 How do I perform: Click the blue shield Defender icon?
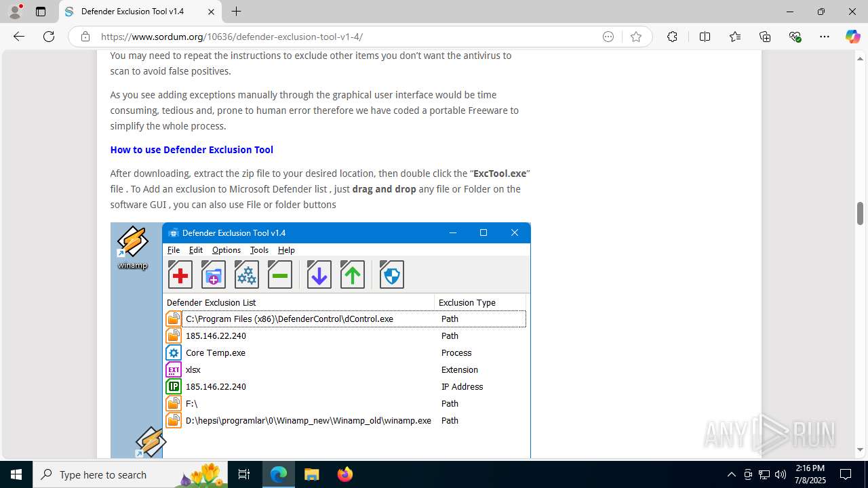[x=392, y=275]
